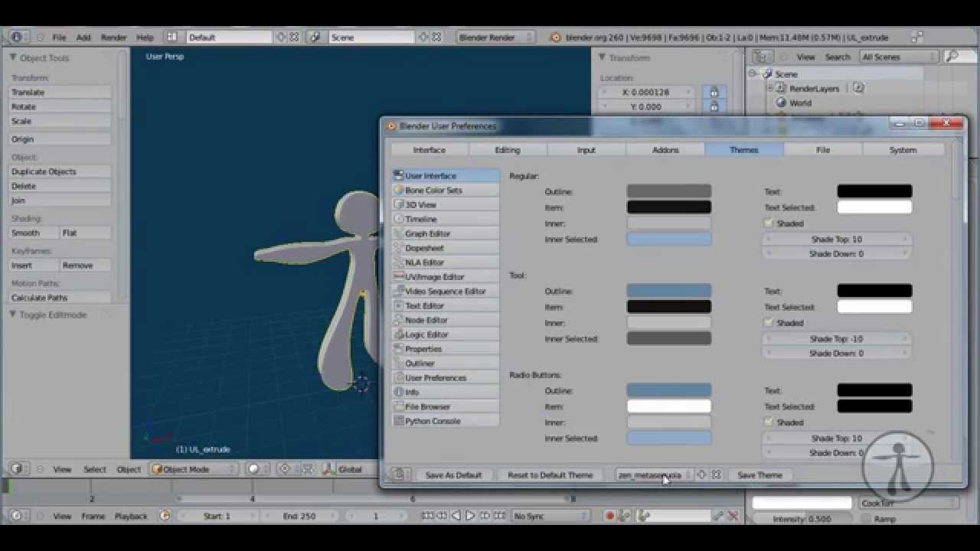Click Calculate Paths button

point(60,298)
